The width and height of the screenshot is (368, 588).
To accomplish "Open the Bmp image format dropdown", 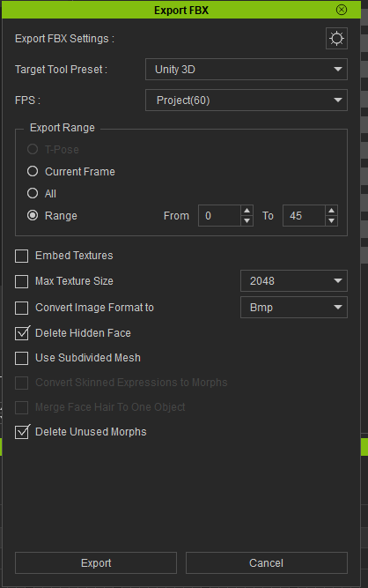I will pos(294,308).
